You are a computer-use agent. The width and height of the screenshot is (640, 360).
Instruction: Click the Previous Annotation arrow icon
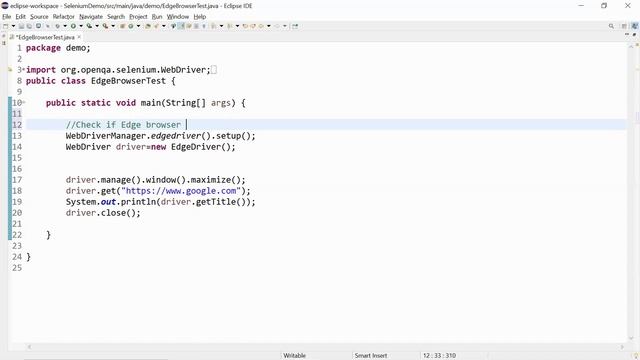tap(230, 26)
